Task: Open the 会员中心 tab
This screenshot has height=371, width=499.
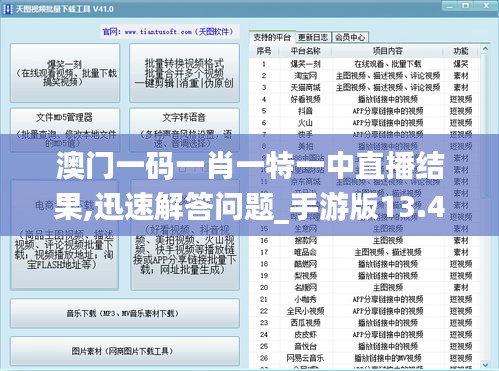Action: (x=350, y=37)
